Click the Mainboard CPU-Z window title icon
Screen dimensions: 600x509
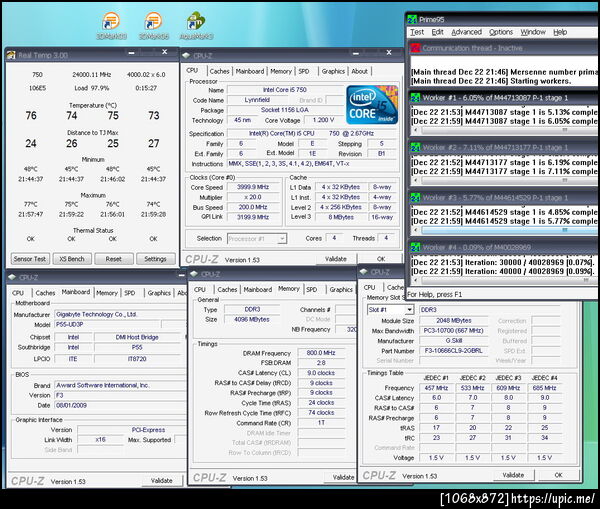tap(11, 277)
